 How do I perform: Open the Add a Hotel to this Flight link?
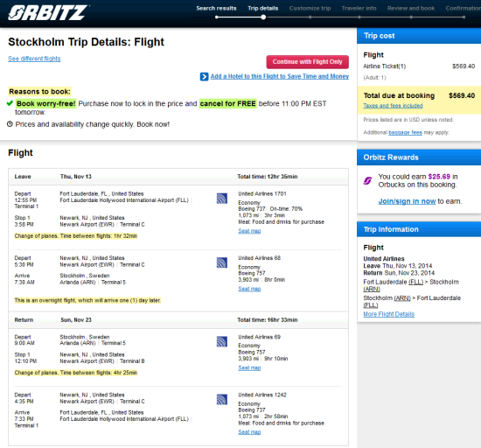click(x=280, y=76)
